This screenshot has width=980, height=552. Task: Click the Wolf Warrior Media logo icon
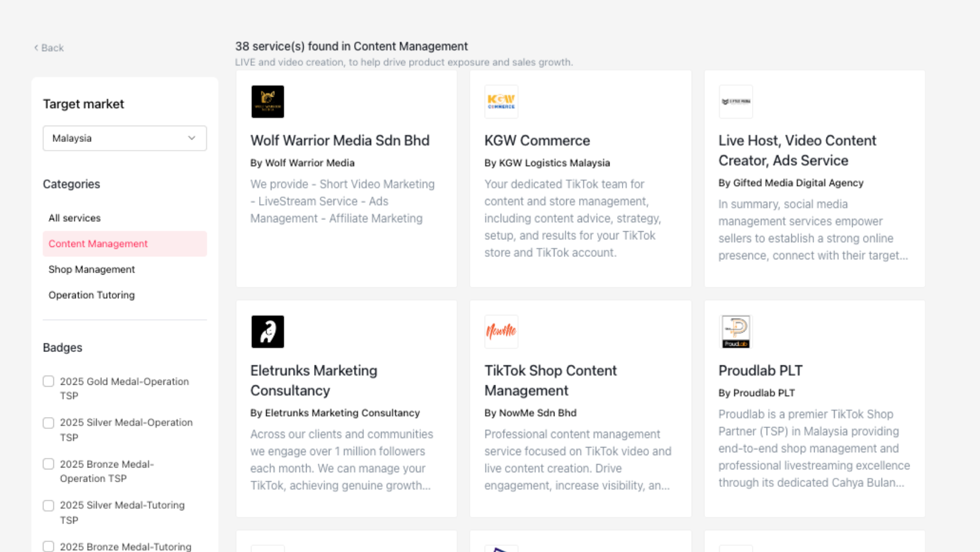(x=267, y=101)
